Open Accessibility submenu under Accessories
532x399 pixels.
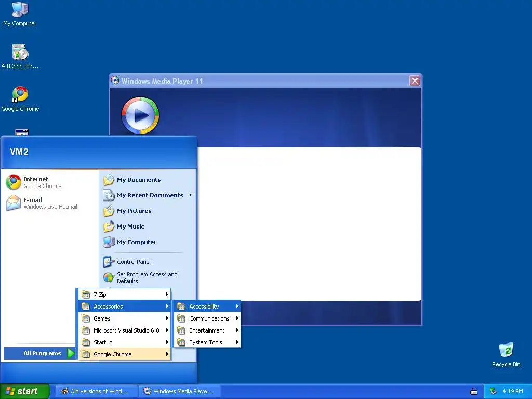[207, 307]
